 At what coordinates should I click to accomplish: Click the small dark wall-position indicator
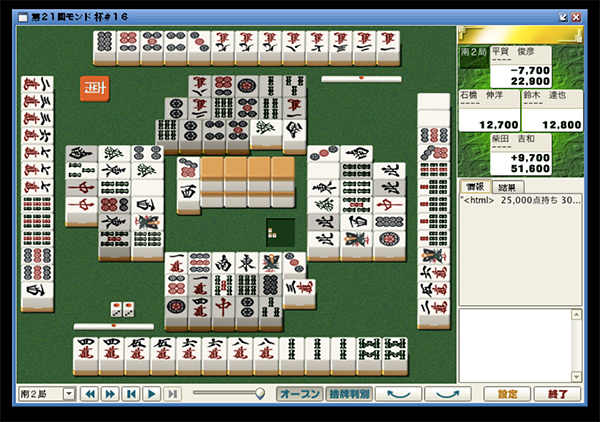pos(280,233)
